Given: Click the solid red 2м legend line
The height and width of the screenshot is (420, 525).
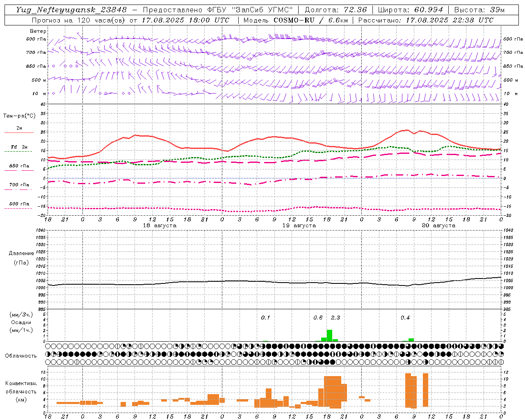Looking at the screenshot, I should [19, 133].
